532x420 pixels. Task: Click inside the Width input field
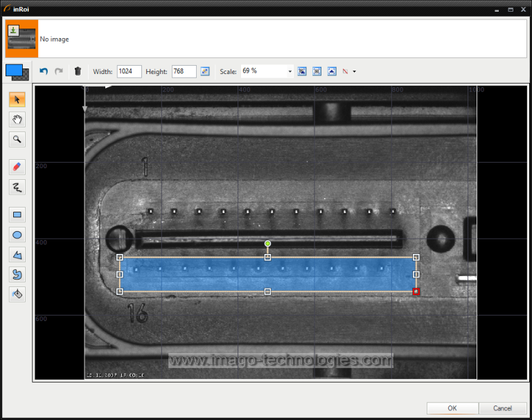point(129,71)
